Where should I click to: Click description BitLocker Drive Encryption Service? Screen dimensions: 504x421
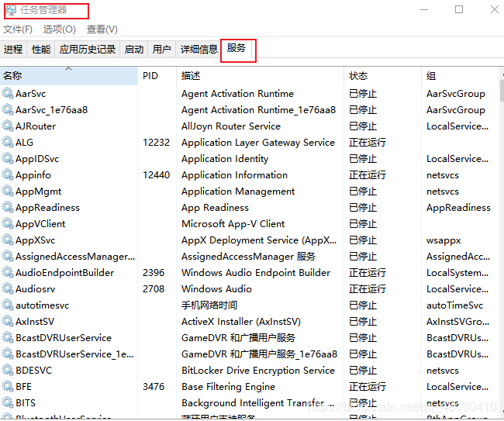(x=258, y=371)
